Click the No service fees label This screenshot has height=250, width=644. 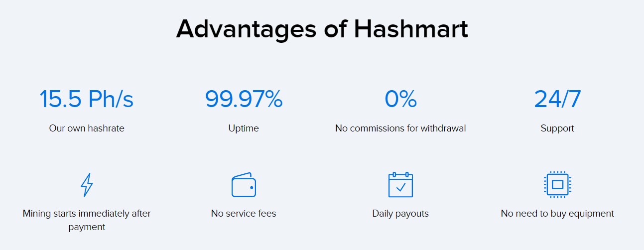(244, 213)
